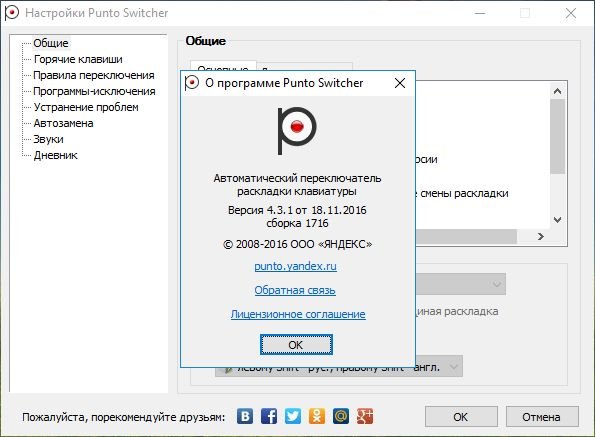Share via the Odnoklassniki icon
This screenshot has height=437, width=595.
pos(317,417)
